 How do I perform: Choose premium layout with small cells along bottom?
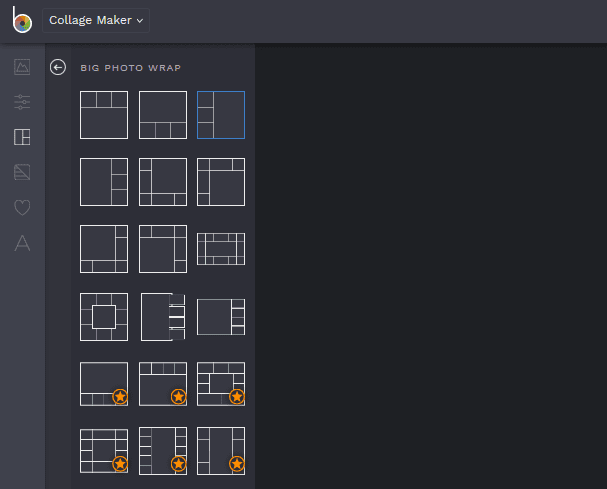[x=104, y=384]
